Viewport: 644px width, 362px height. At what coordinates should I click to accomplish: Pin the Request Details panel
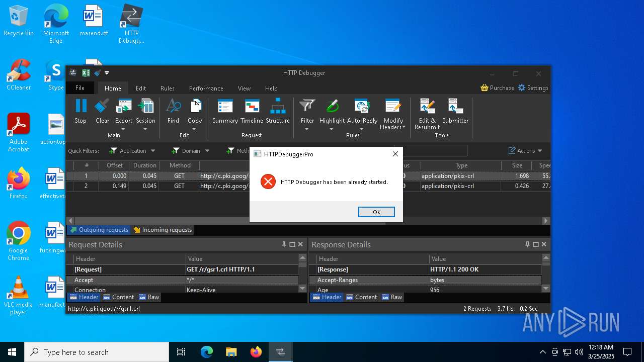click(x=284, y=244)
